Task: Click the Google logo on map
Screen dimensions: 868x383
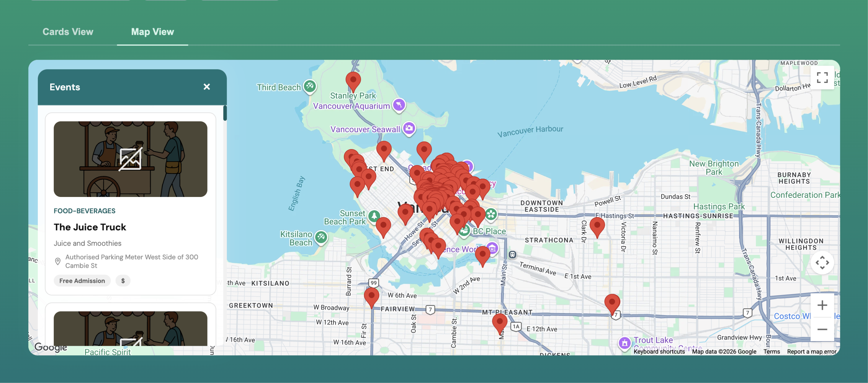Action: pyautogui.click(x=51, y=347)
